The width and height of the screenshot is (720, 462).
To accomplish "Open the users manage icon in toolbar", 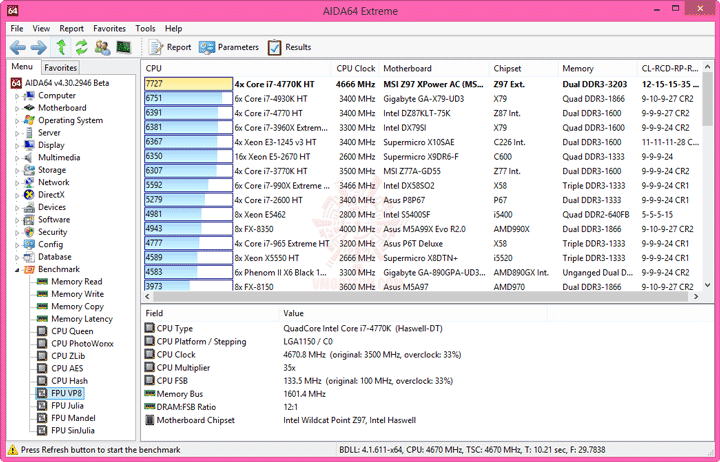I will pyautogui.click(x=102, y=47).
